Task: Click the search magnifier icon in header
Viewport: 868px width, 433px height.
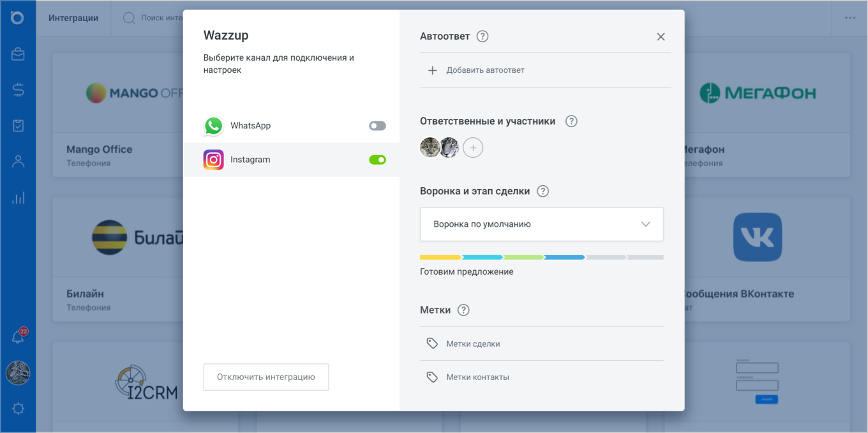Action: pyautogui.click(x=129, y=18)
